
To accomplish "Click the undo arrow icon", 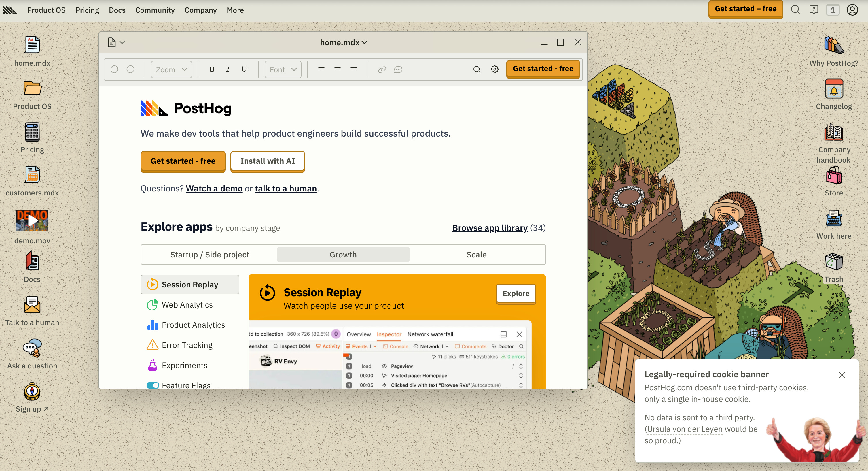I will point(114,69).
